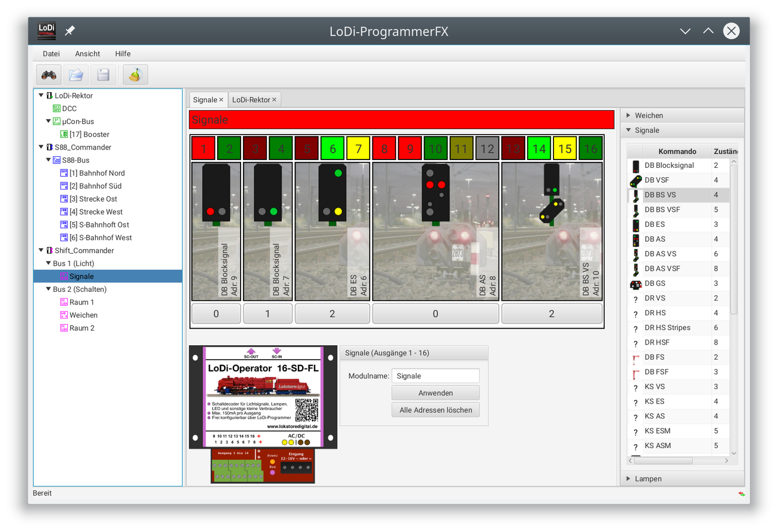Collapse the Bus 2 (Schalten) node
The height and width of the screenshot is (532, 778).
48,289
